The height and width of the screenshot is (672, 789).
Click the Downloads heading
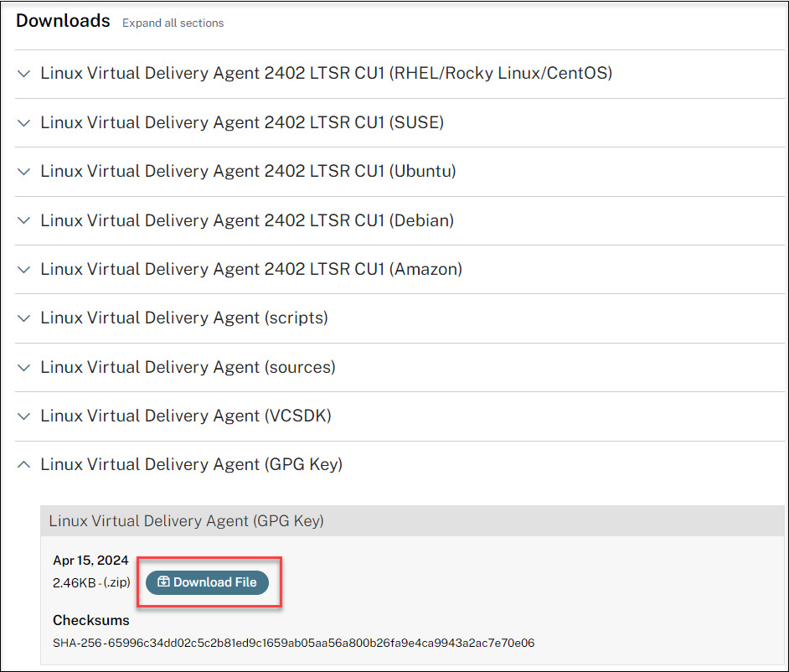(63, 21)
